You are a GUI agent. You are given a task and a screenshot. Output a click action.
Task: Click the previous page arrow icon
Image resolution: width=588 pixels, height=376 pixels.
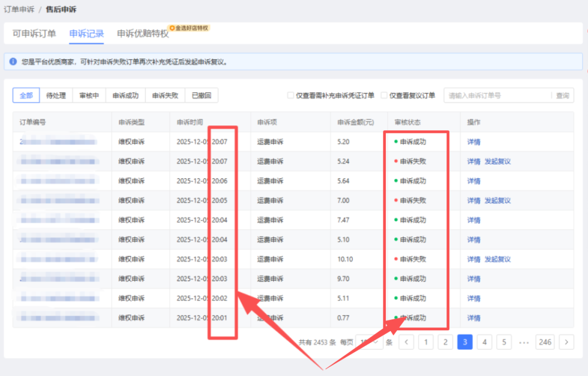click(x=406, y=342)
